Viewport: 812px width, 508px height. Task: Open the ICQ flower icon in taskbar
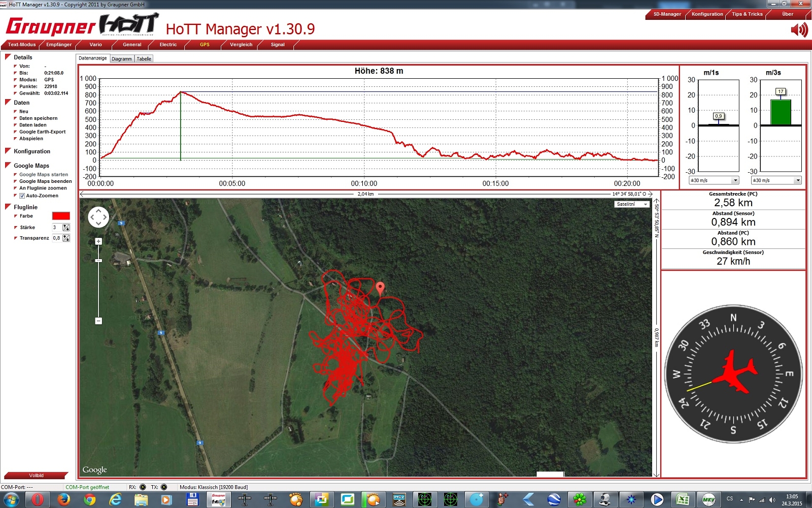click(x=580, y=500)
